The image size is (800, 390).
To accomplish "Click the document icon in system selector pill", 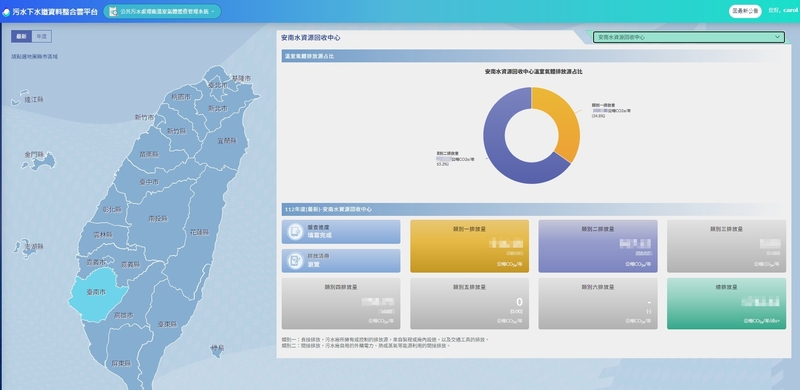I will coord(113,11).
